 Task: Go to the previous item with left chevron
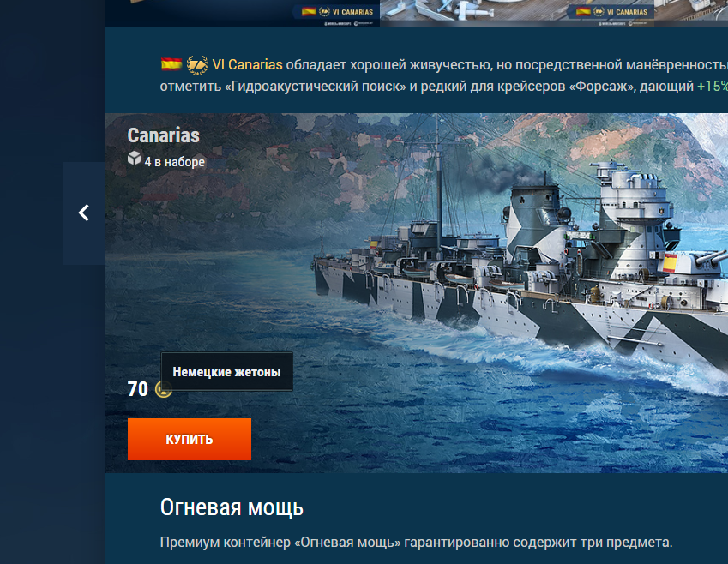(x=84, y=213)
